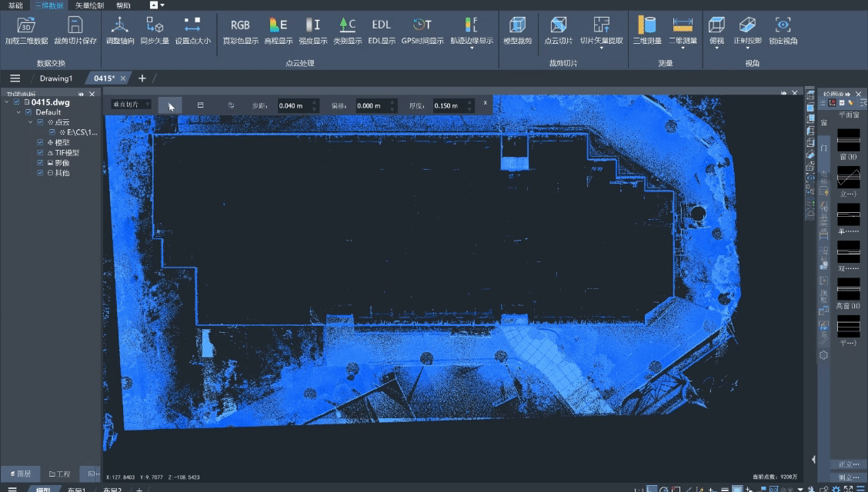Viewport: 868px width, 492px height.
Task: Open the 矢量绘制 ribbon tab
Action: click(x=89, y=5)
